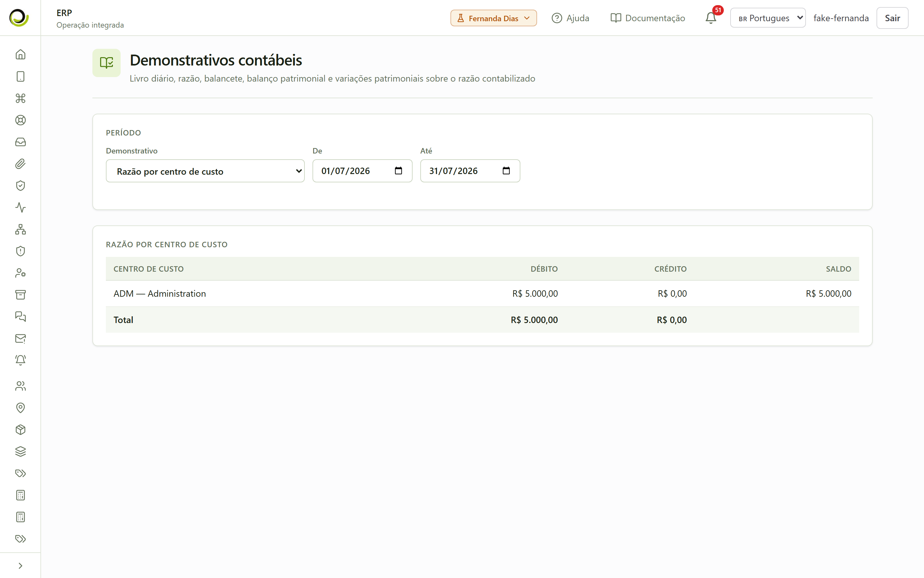Click the DÉBITO column header
924x578 pixels.
click(x=544, y=269)
